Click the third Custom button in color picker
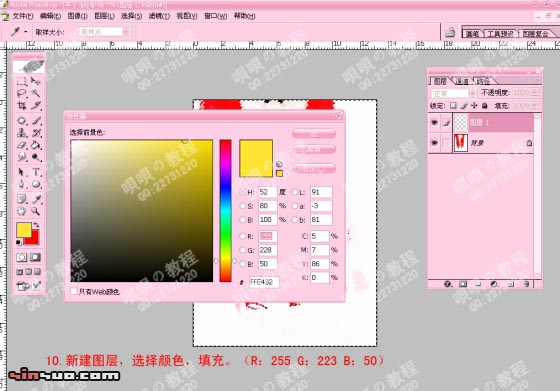The image size is (560, 391). point(314,168)
